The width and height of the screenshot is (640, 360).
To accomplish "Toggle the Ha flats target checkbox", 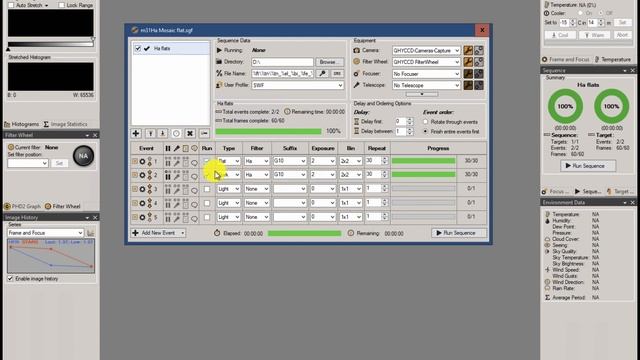I will coord(138,49).
